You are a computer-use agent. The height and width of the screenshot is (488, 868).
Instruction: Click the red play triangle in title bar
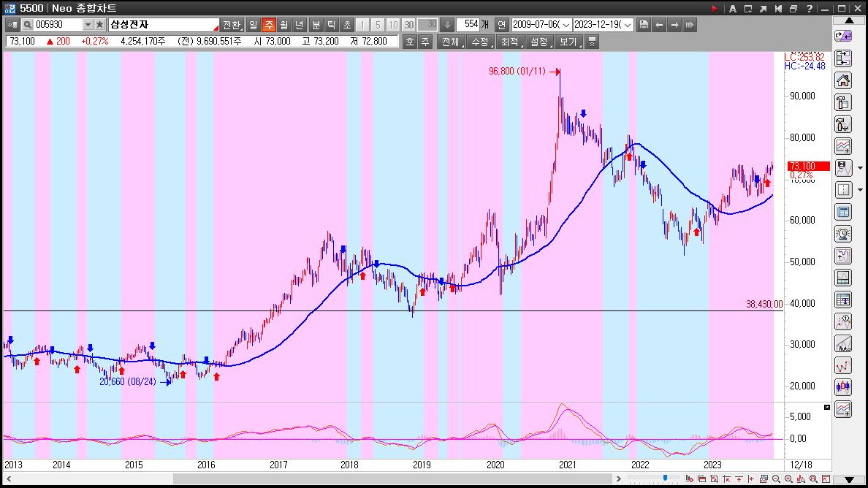(x=715, y=8)
